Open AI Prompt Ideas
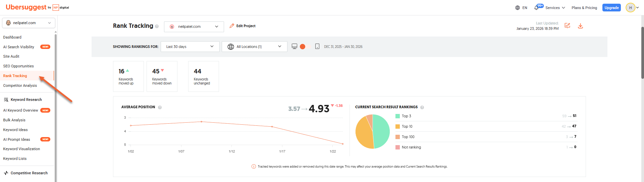The width and height of the screenshot is (644, 182). pyautogui.click(x=17, y=139)
